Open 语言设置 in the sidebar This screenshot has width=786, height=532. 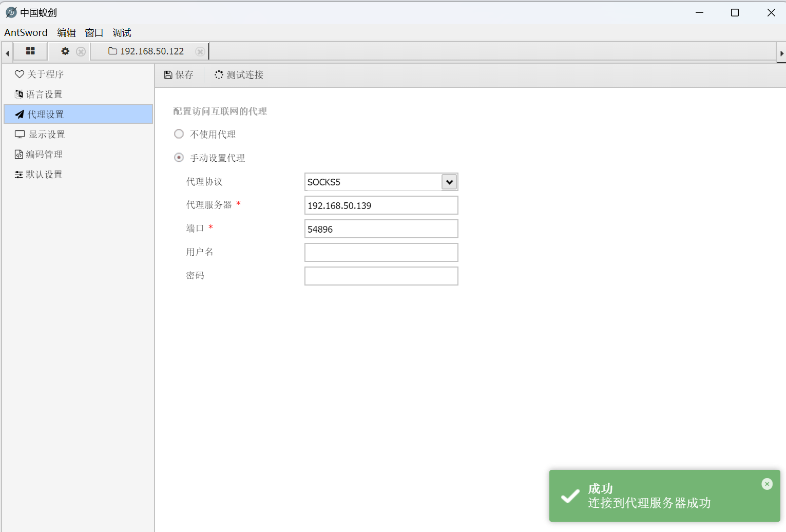click(x=78, y=94)
